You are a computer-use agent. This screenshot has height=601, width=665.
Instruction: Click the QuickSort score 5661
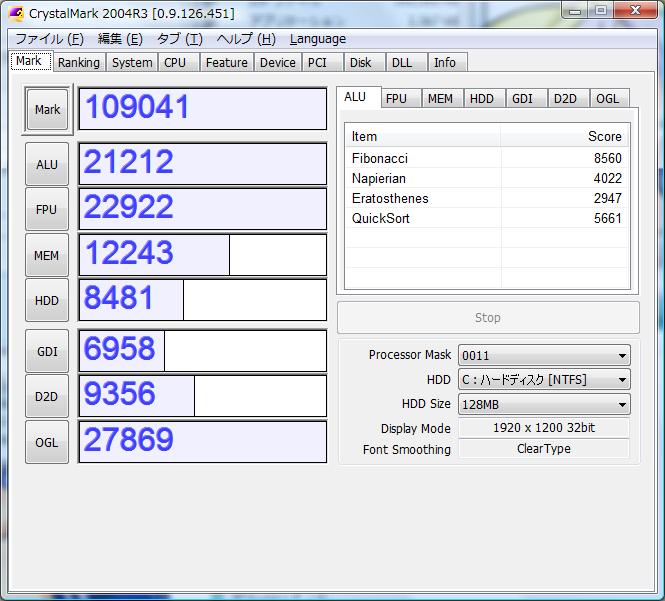tap(607, 218)
